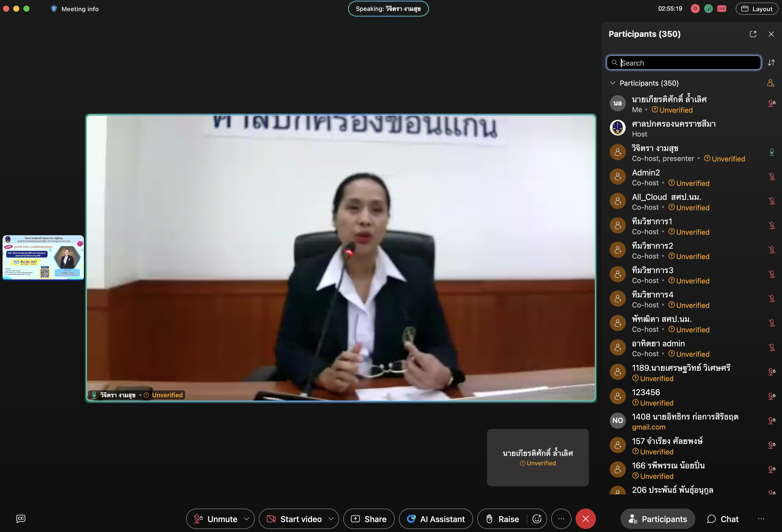Open reactions with the emoji icon
Viewport: 782px width, 532px height.
coord(537,519)
